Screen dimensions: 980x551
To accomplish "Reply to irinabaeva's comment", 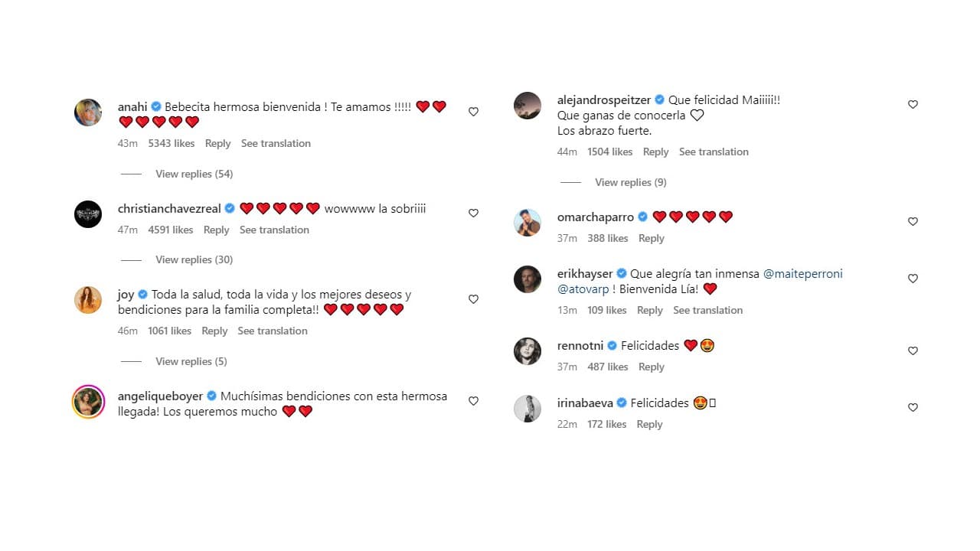I will (649, 424).
